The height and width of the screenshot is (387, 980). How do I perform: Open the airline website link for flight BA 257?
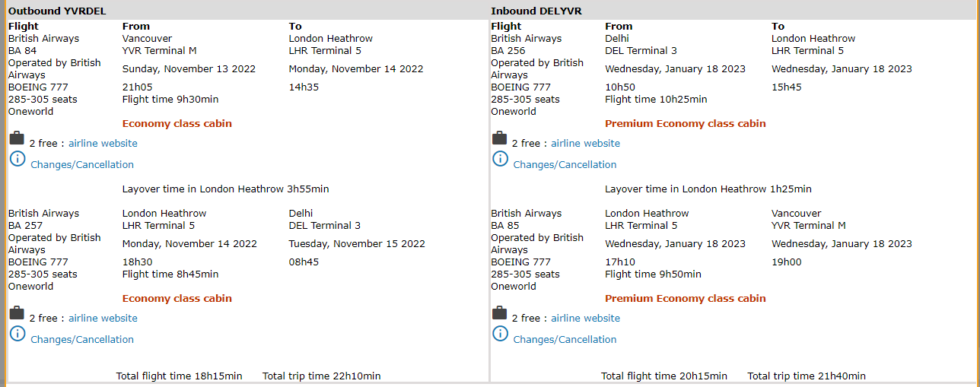pos(103,319)
